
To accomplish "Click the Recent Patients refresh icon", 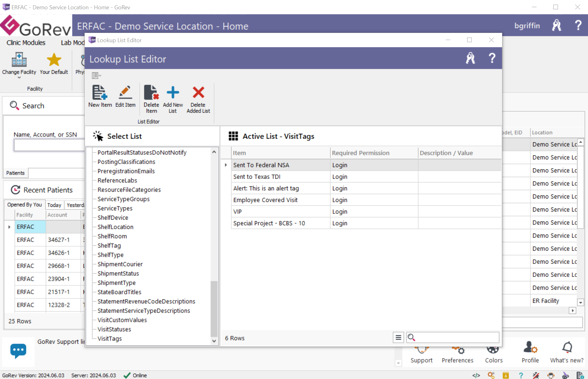I will [15, 190].
